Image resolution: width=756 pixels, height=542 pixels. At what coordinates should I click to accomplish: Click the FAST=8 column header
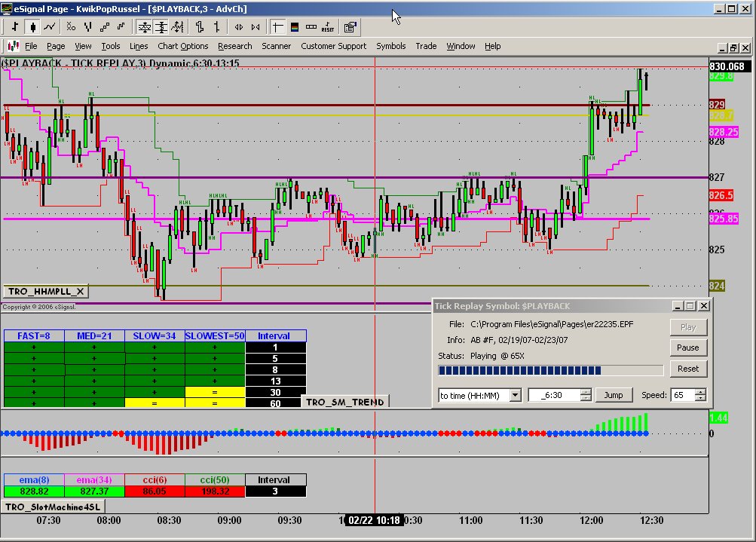pos(34,336)
